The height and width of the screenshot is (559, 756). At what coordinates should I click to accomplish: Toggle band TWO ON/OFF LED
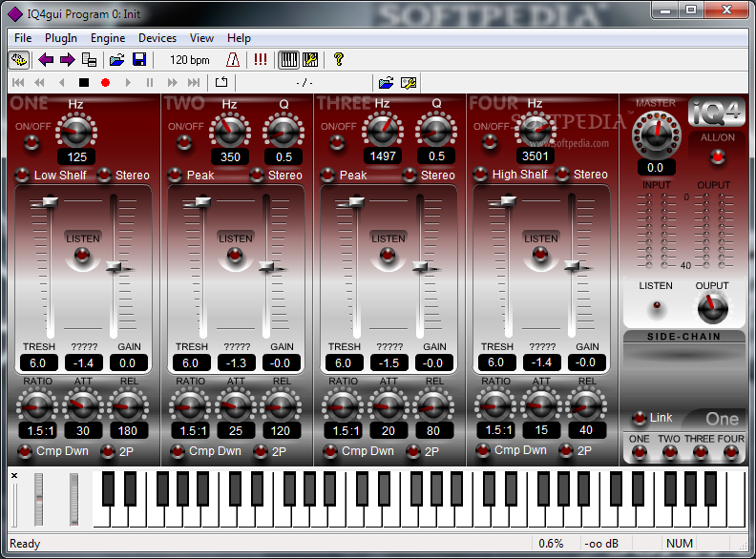pos(184,142)
